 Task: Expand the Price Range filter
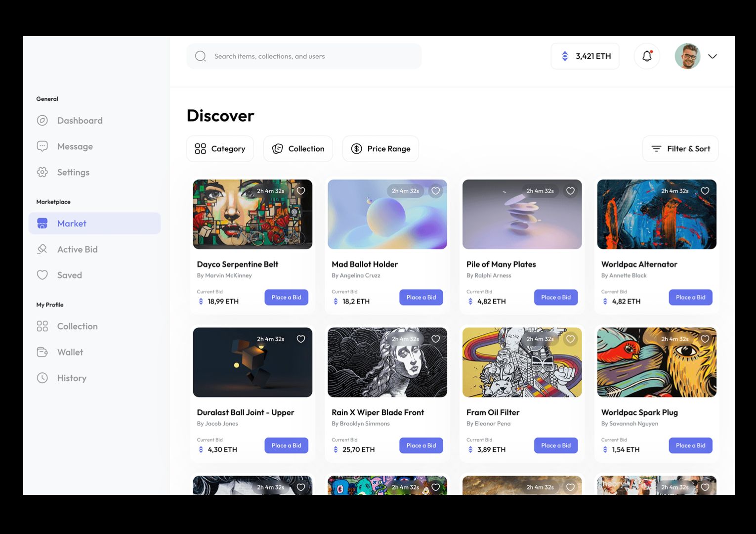click(x=380, y=148)
